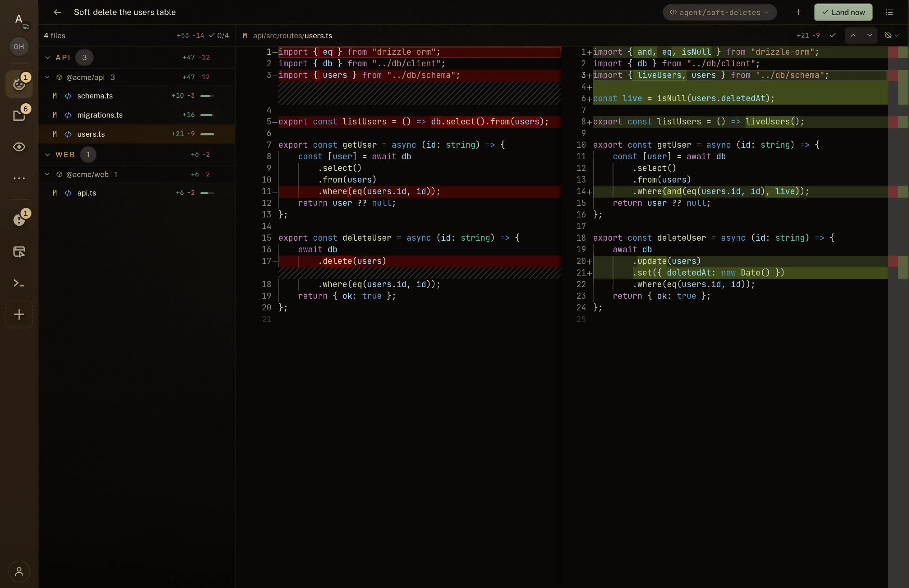Open the three-dots more icon in sidebar
This screenshot has width=909, height=588.
click(x=19, y=178)
